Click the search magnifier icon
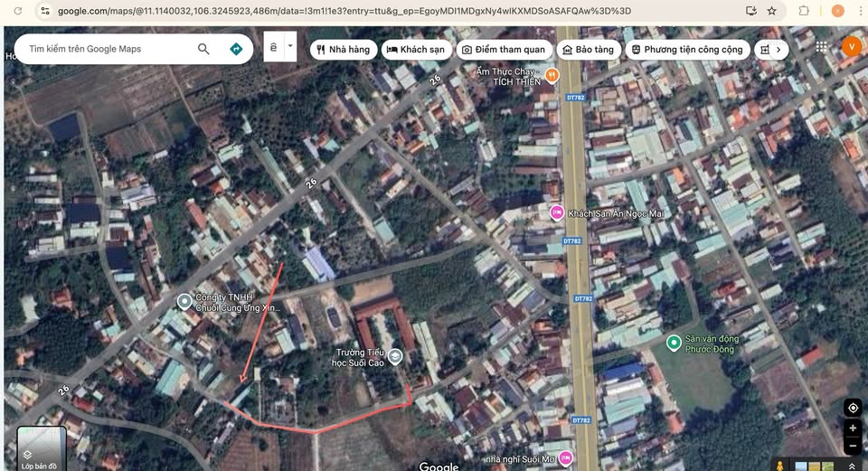This screenshot has height=471, width=868. coord(203,49)
